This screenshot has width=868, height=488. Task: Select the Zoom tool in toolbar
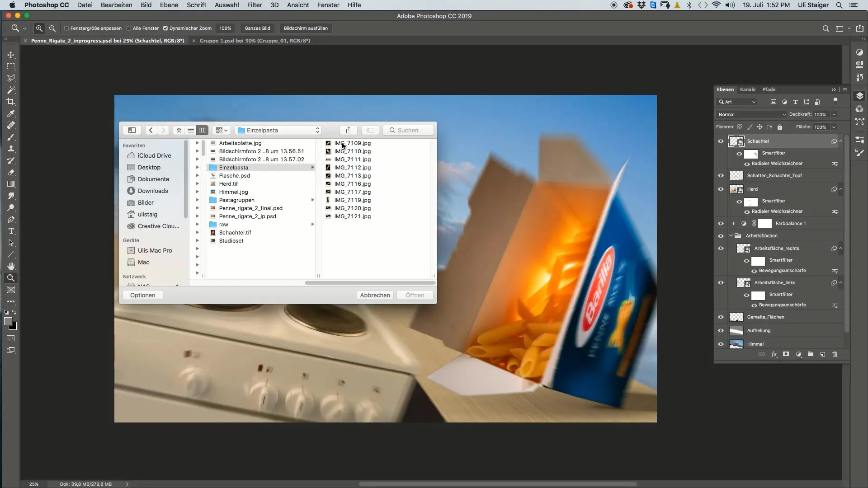click(x=11, y=278)
